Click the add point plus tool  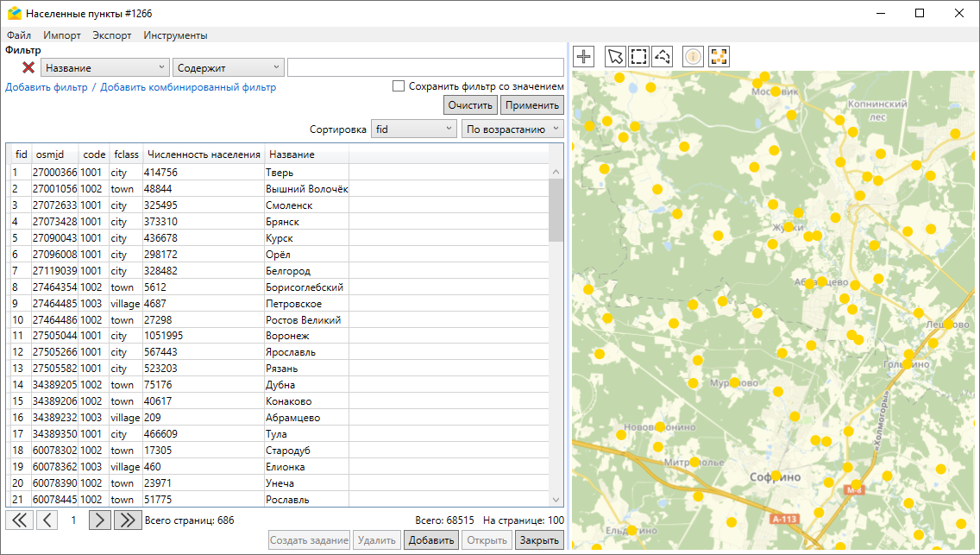[584, 56]
